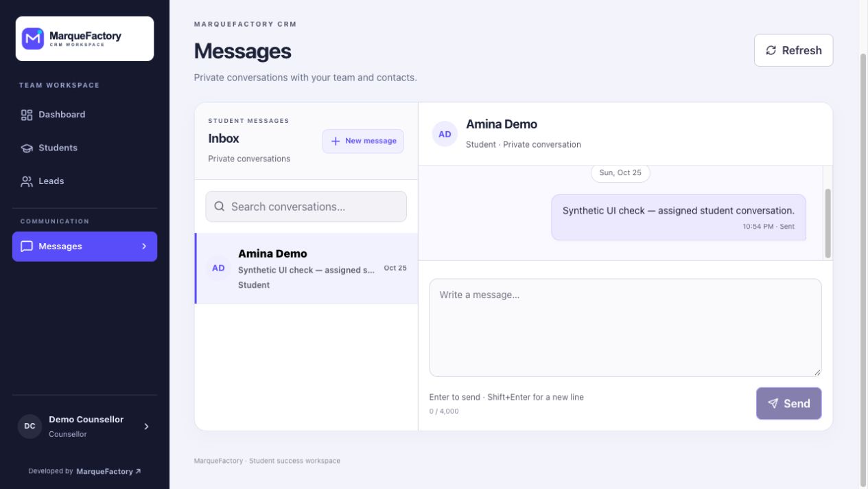Screen dimensions: 868x489
Task: Click the Synthetic UI check message bubble
Action: pos(679,217)
